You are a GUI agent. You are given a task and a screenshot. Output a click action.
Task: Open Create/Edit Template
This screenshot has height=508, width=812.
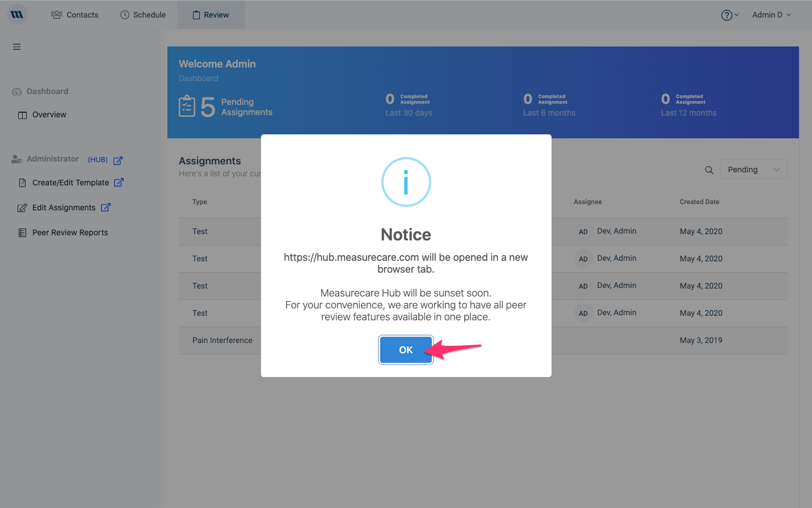coord(70,183)
